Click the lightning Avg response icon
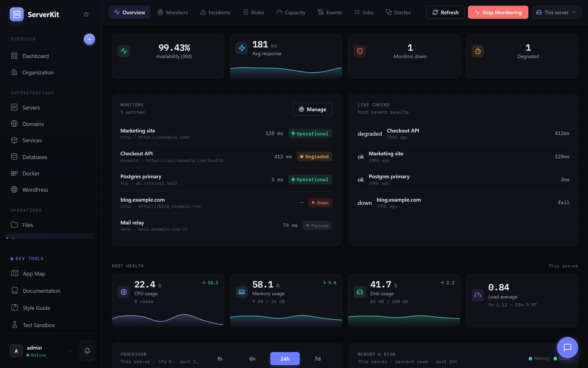Image resolution: width=588 pixels, height=368 pixels. point(242,48)
